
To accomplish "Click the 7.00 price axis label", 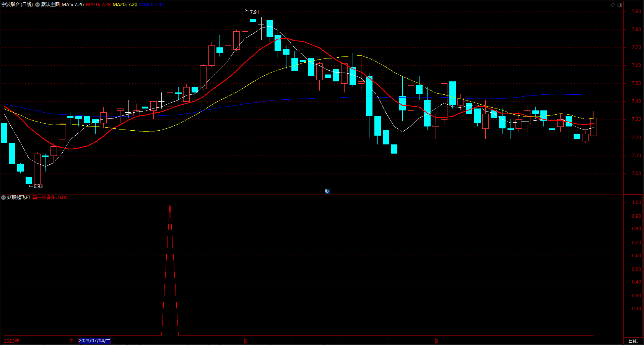I will click(636, 173).
